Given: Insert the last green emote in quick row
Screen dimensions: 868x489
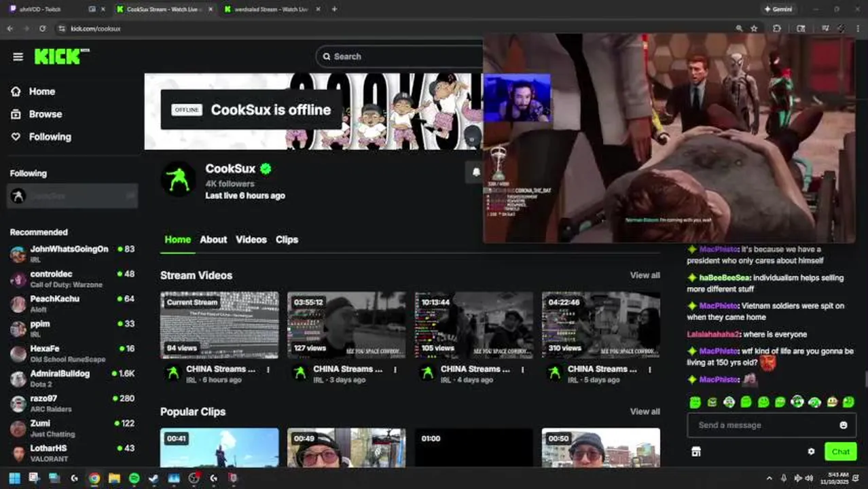Looking at the screenshot, I should [x=848, y=402].
